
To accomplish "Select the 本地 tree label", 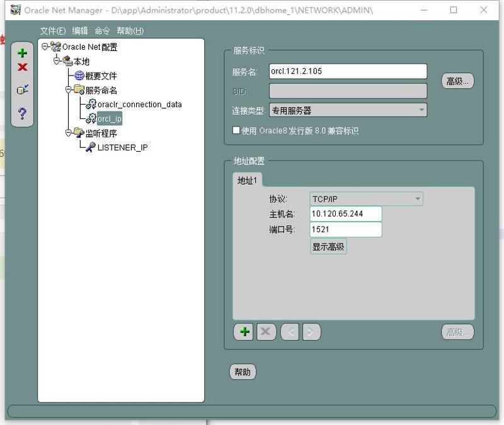I will (81, 61).
